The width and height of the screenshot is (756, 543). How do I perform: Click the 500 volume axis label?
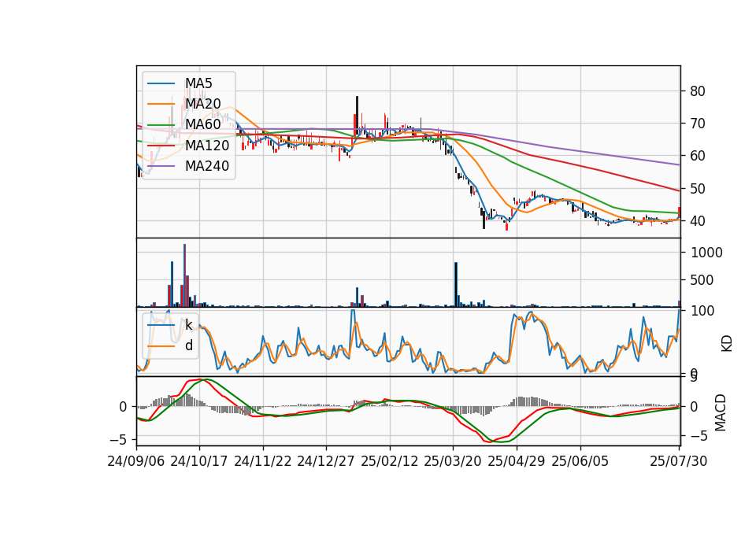(702, 280)
